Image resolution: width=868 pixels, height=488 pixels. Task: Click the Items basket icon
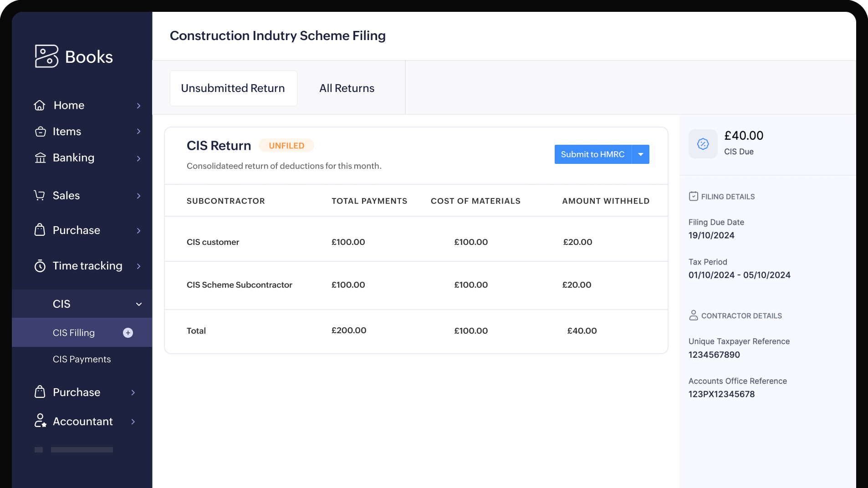coord(41,132)
